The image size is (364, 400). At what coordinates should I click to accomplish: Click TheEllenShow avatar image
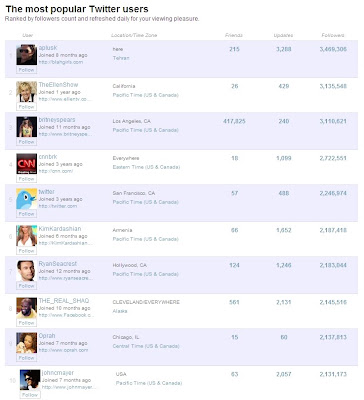27,92
